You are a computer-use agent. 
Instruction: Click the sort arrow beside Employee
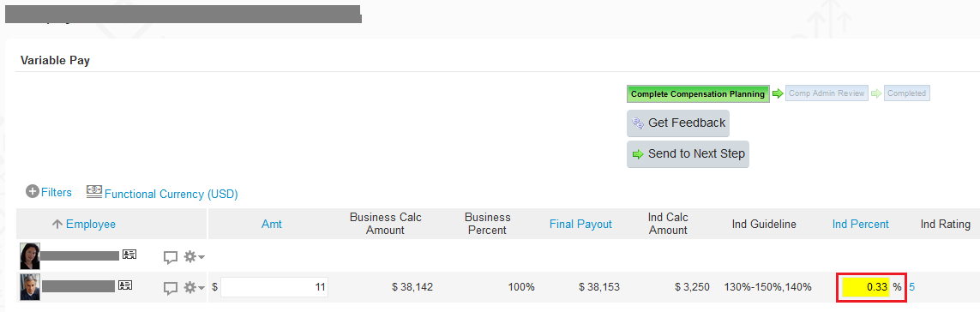(57, 225)
